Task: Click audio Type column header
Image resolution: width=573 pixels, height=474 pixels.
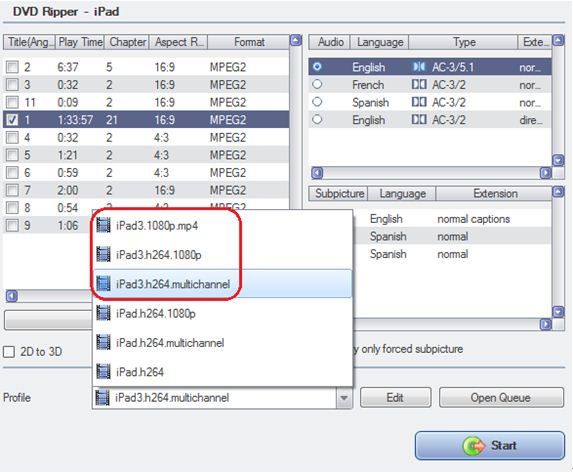Action: (x=463, y=42)
